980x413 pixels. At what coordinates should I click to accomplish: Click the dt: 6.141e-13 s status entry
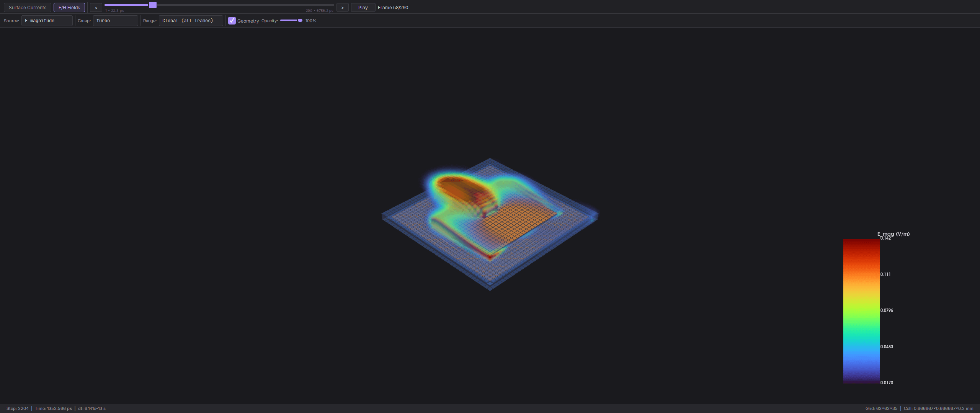92,408
